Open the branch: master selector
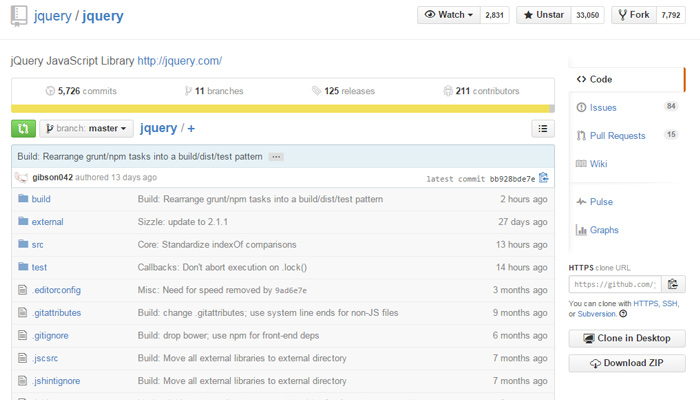 (86, 129)
